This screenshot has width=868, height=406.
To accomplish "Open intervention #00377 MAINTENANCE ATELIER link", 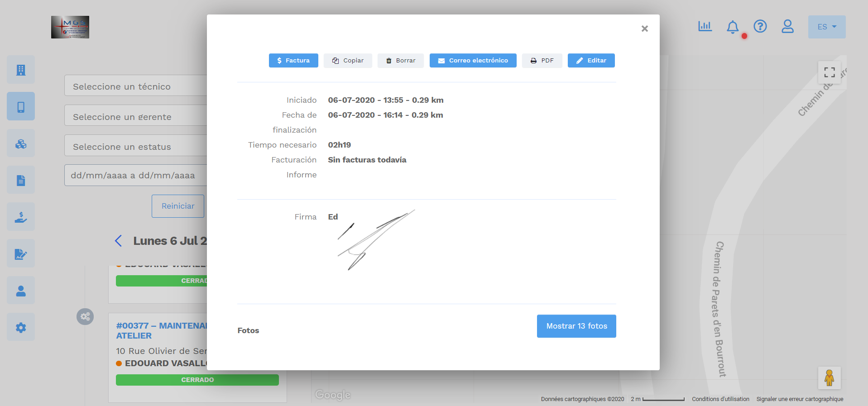I will [161, 331].
